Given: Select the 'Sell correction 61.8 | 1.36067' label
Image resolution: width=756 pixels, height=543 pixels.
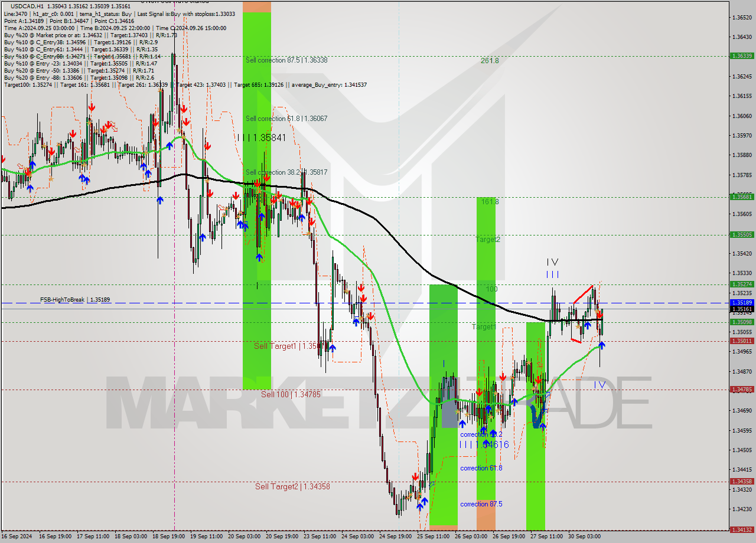Looking at the screenshot, I should (286, 119).
